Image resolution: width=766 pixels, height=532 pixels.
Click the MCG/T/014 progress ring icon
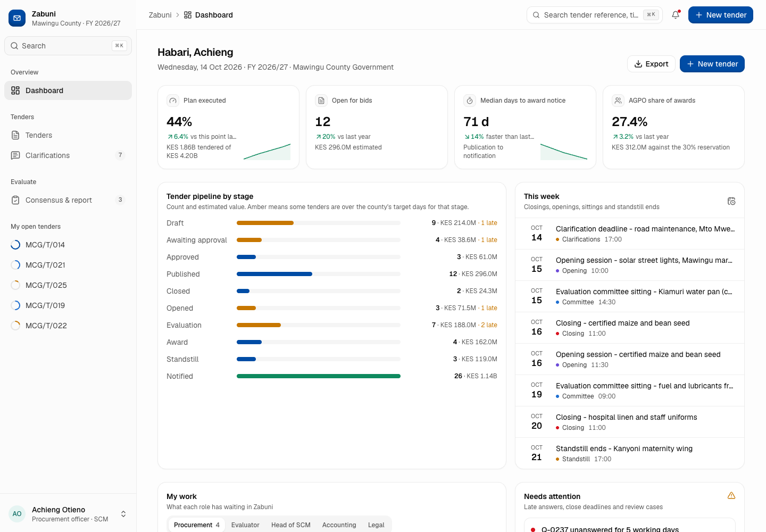tap(15, 245)
